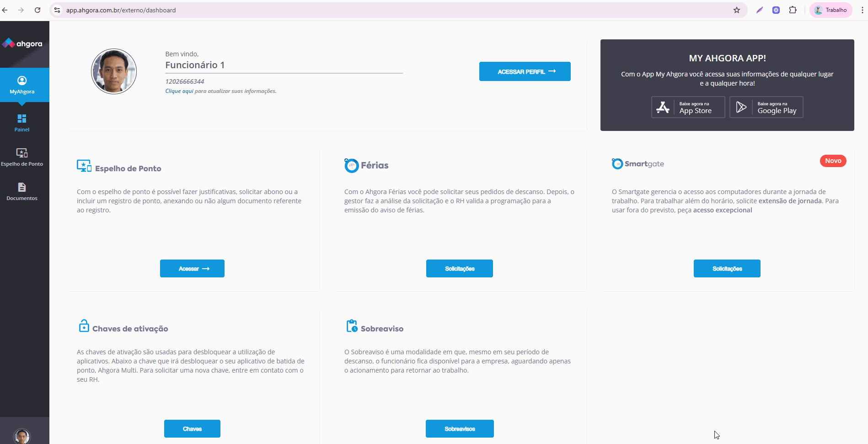Click the Funcionário 1 profile photo

[114, 71]
